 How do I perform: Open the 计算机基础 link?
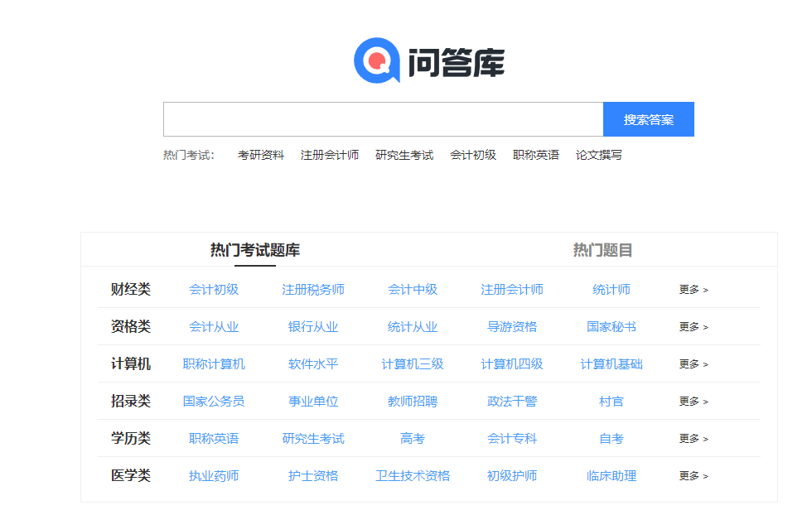tap(611, 363)
